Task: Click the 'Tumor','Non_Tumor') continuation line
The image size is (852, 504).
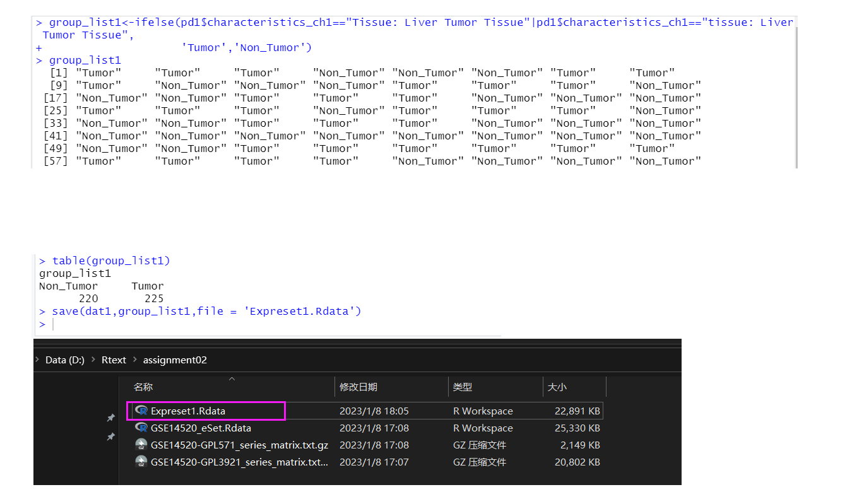Action: [x=246, y=47]
